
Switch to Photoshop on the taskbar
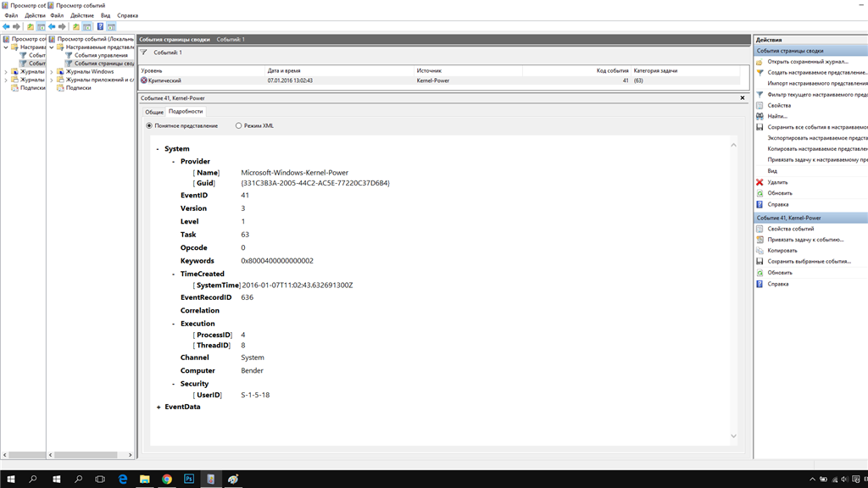tap(189, 480)
